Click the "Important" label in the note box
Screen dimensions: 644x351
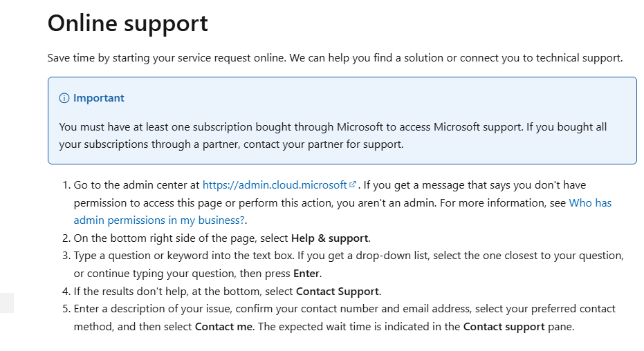pyautogui.click(x=99, y=98)
